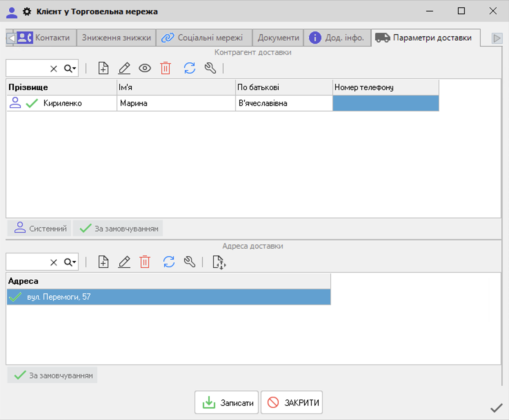509x420 pixels.
Task: Clear the address search field
Action: (x=53, y=262)
